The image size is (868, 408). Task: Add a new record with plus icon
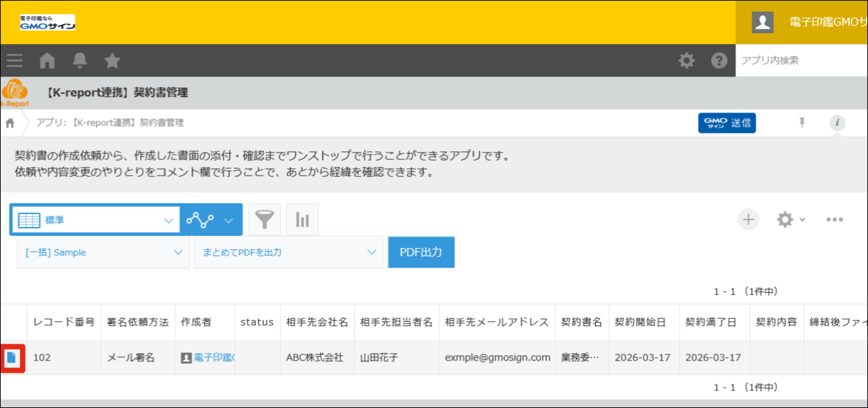coord(748,220)
